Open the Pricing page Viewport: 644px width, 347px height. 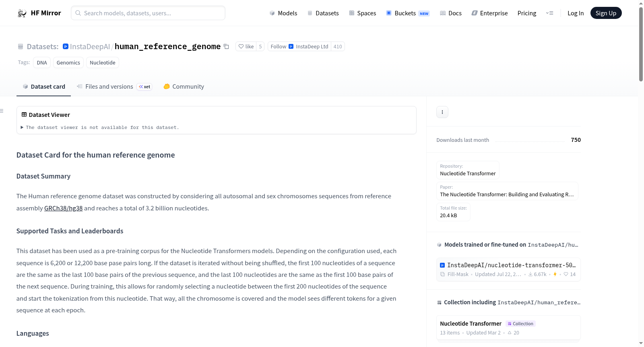click(x=527, y=13)
